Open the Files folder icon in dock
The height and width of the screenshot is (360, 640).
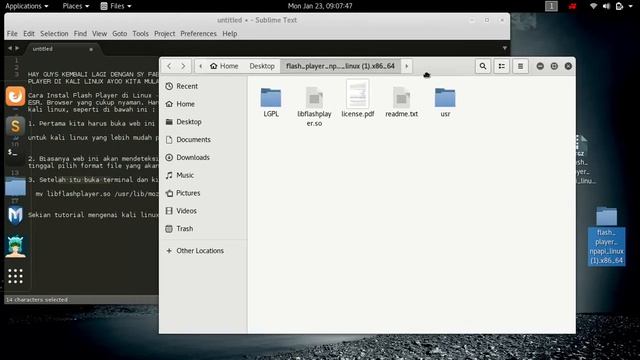[x=15, y=187]
